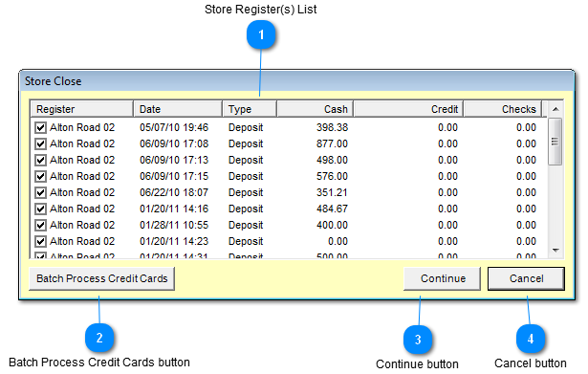Sort by the Cash column header

[x=316, y=109]
